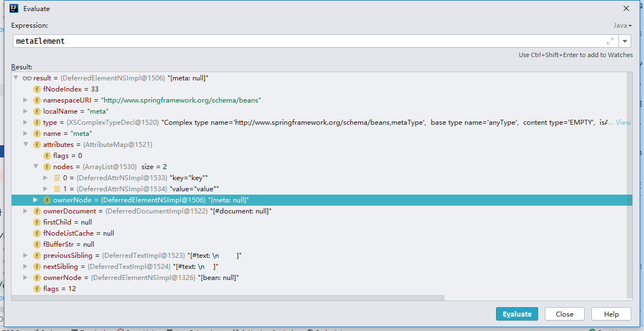Expand the nextSibling node

click(25, 267)
